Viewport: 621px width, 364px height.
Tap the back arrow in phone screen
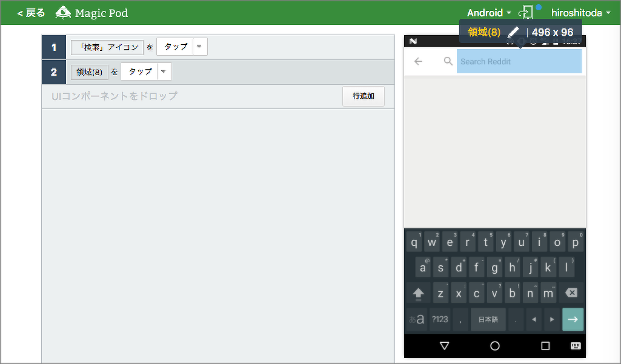(x=418, y=61)
